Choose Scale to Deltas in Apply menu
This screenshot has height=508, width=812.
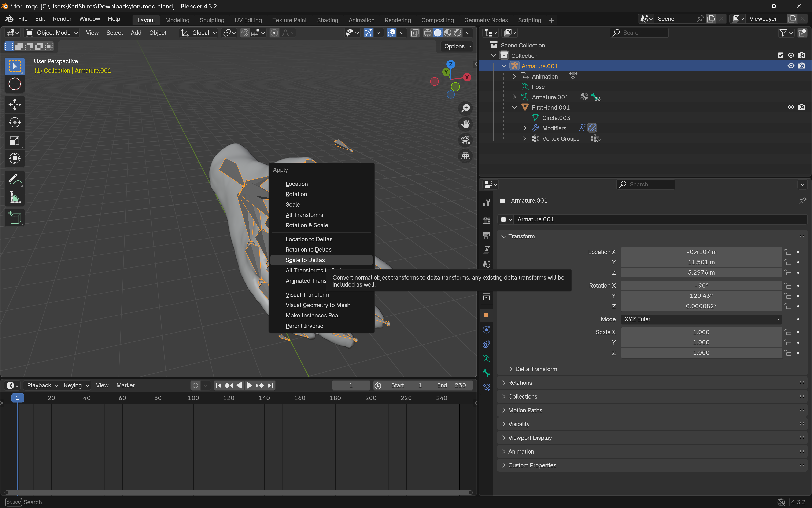pos(321,260)
